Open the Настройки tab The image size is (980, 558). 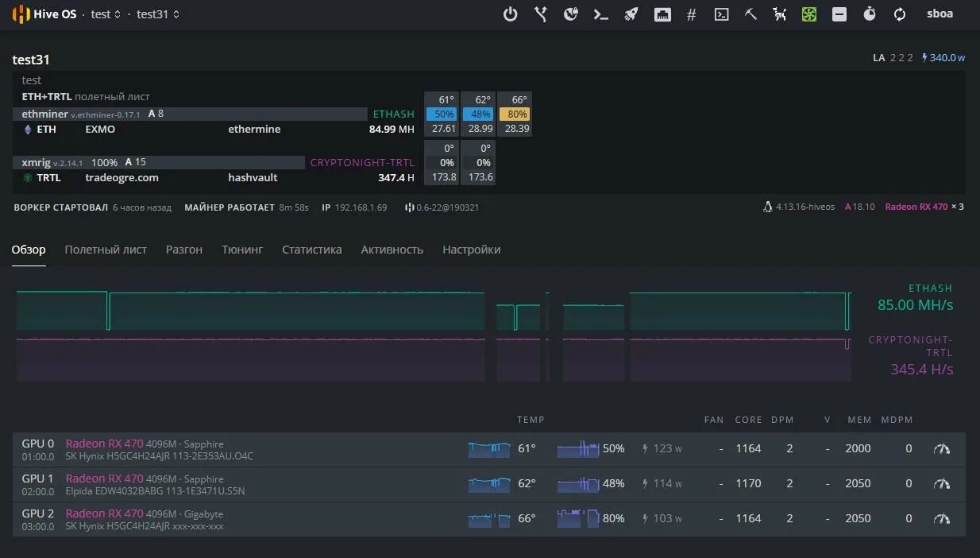(x=472, y=250)
